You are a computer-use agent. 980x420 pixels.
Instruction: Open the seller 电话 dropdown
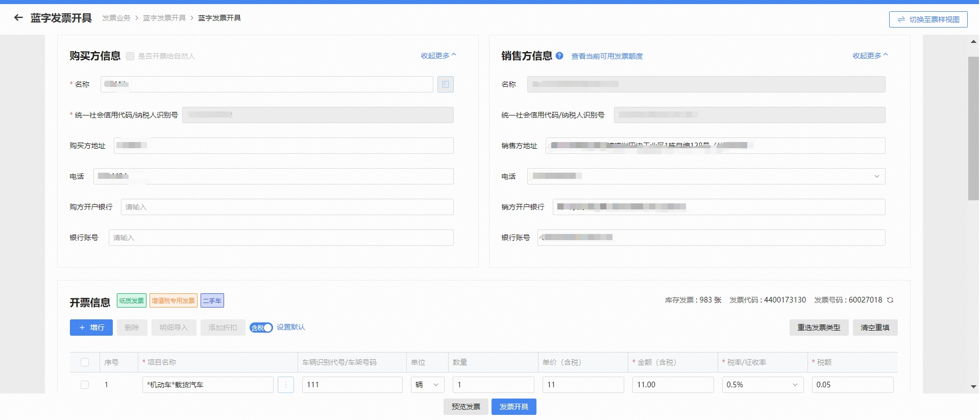pos(876,176)
